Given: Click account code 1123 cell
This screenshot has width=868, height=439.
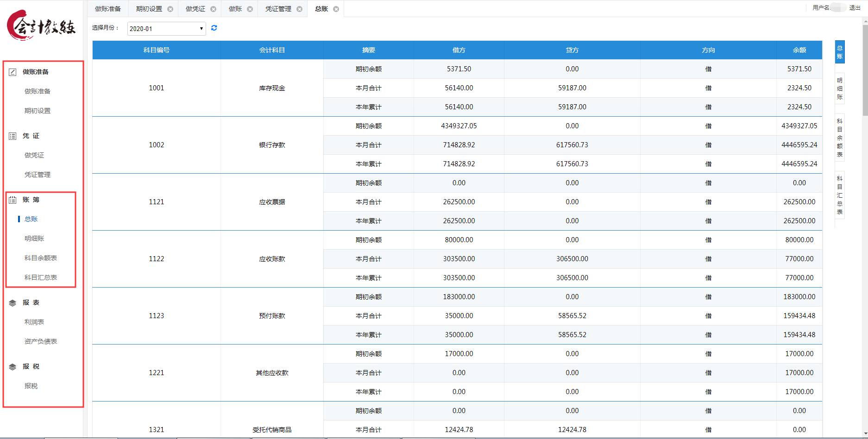Looking at the screenshot, I should tap(157, 316).
